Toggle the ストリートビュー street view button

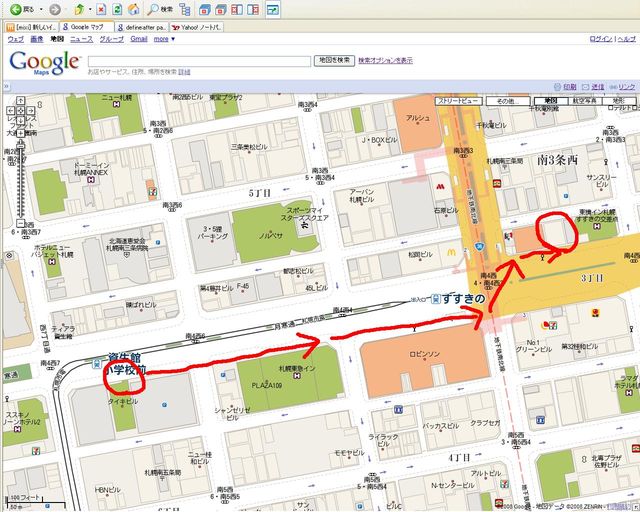[459, 102]
